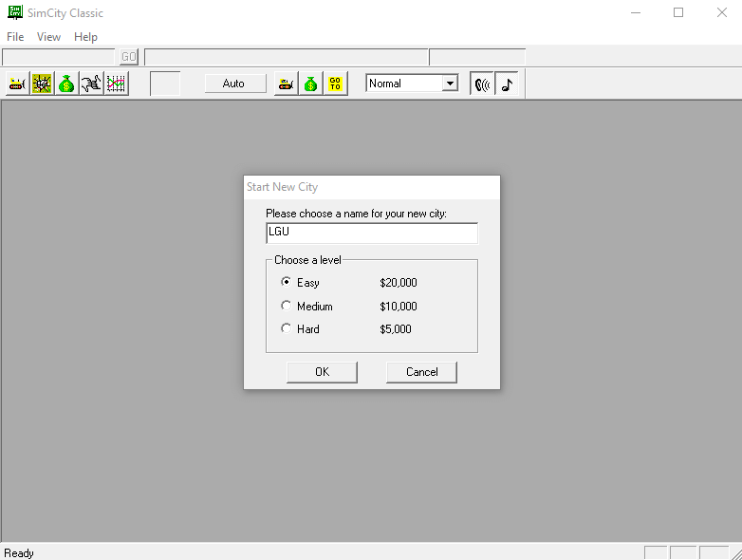Viewport: 742px width, 560px height.
Task: Toggle auto-bulldoze icon right of Auto label
Action: [x=287, y=84]
